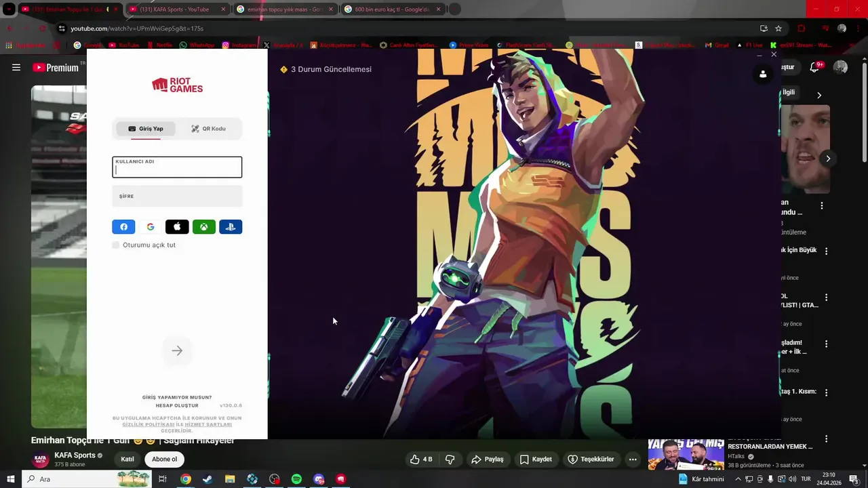This screenshot has height=488, width=868.
Task: Focus the Kullanıcı Adı username field
Action: [177, 167]
